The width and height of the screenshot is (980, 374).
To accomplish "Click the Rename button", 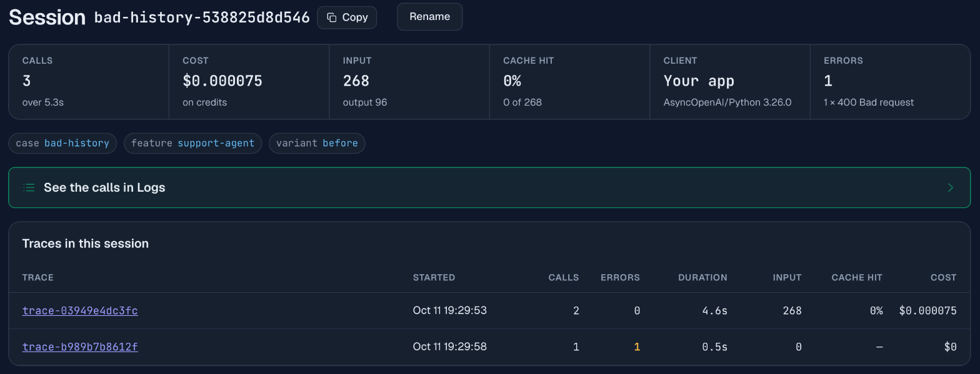I will (429, 17).
